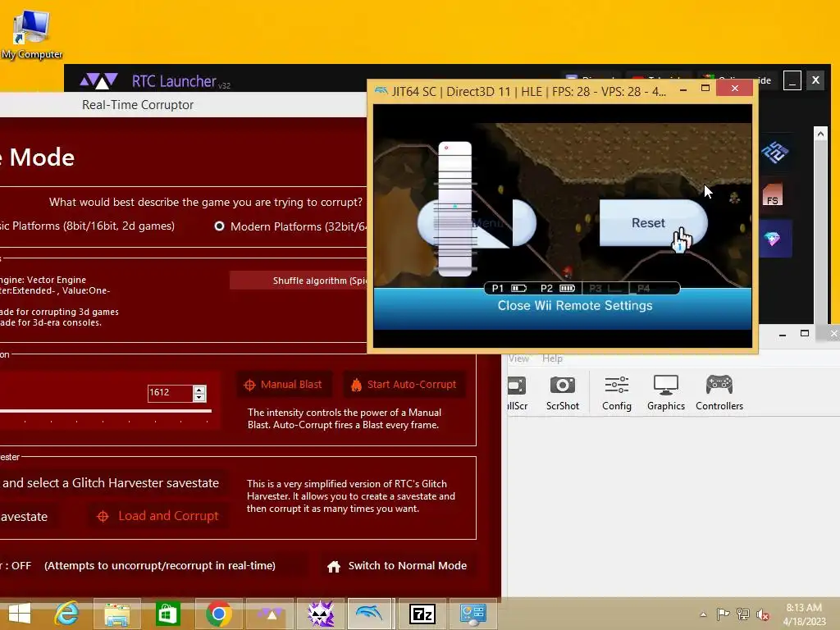Click the Dolphin icon in game window title bar
This screenshot has height=630, width=840.
(381, 90)
